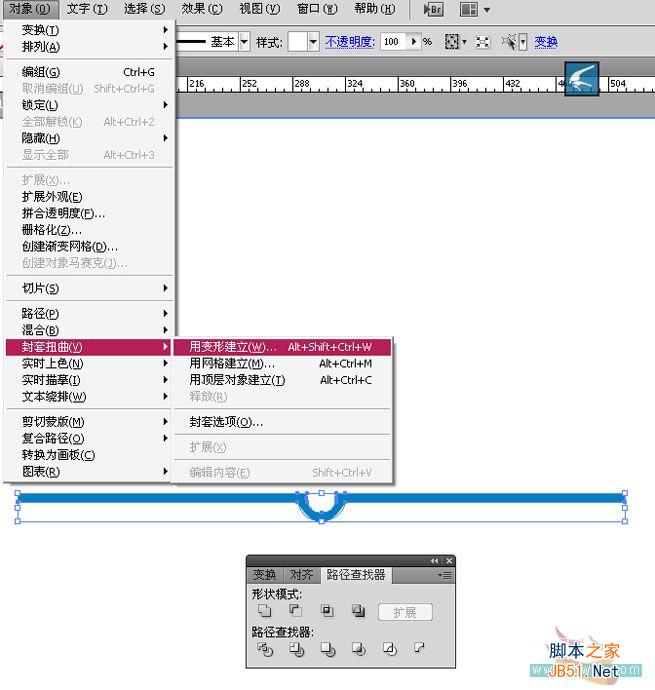Click the 变换 link in control bar

546,42
